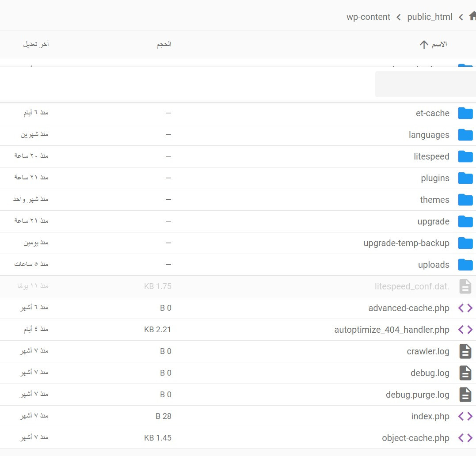Open the languages folder name
This screenshot has width=476, height=456.
point(429,135)
